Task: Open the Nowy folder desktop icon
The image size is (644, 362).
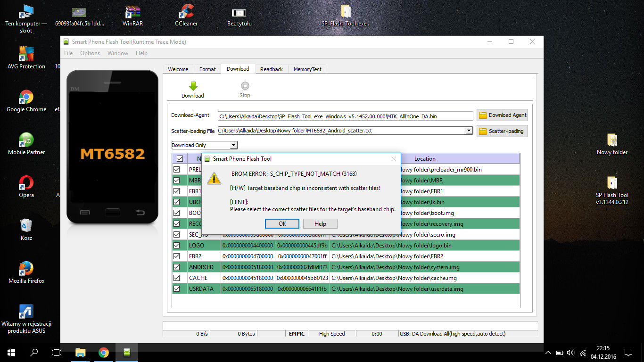Action: [612, 144]
